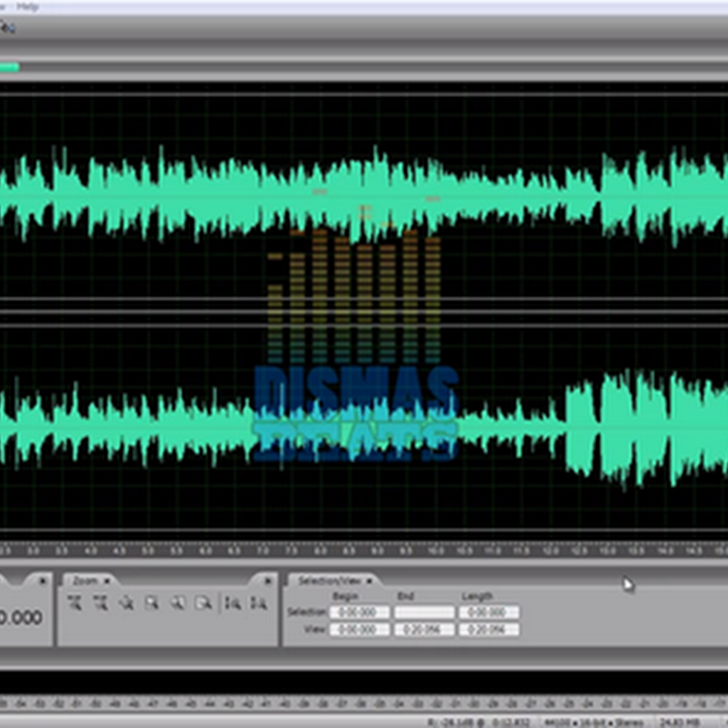The height and width of the screenshot is (728, 728).
Task: Zoom in to right edge of selection
Action: (204, 602)
